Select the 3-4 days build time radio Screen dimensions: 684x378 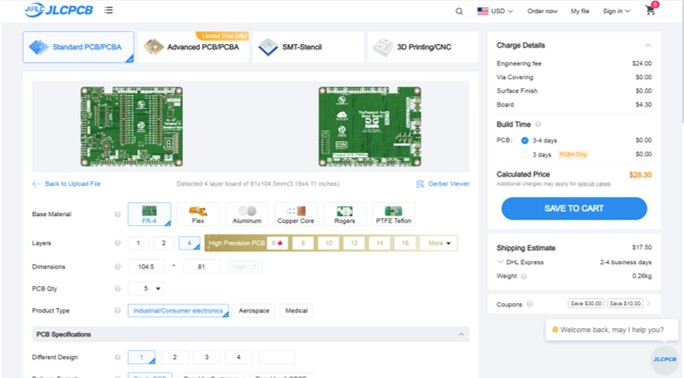point(525,140)
